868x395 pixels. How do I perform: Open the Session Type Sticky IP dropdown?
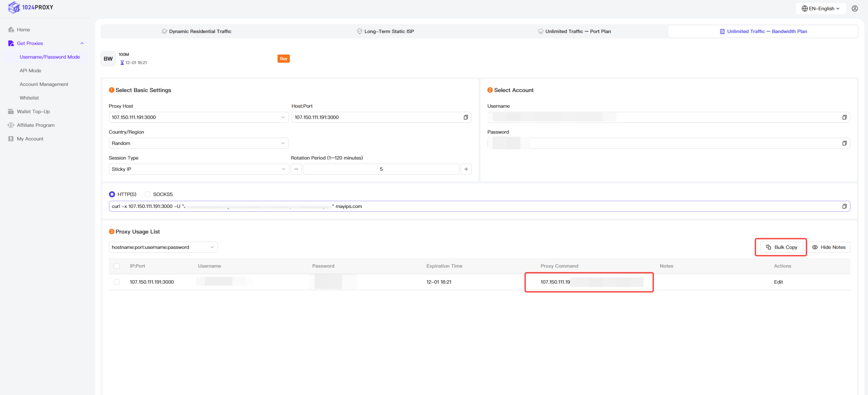(198, 169)
